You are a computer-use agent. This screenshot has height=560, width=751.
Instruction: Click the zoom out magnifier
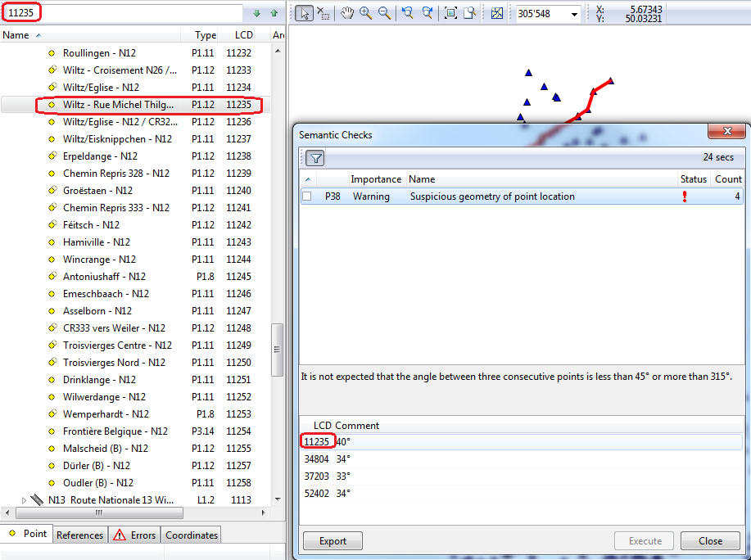click(x=384, y=13)
